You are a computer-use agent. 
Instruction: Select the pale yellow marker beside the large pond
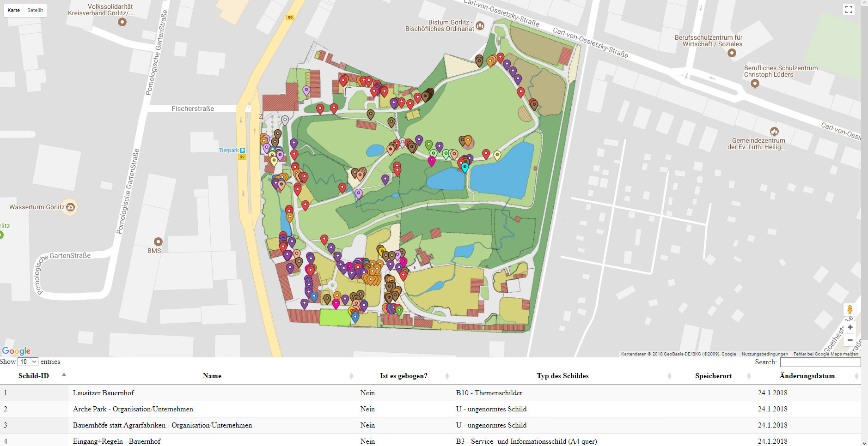tap(497, 155)
